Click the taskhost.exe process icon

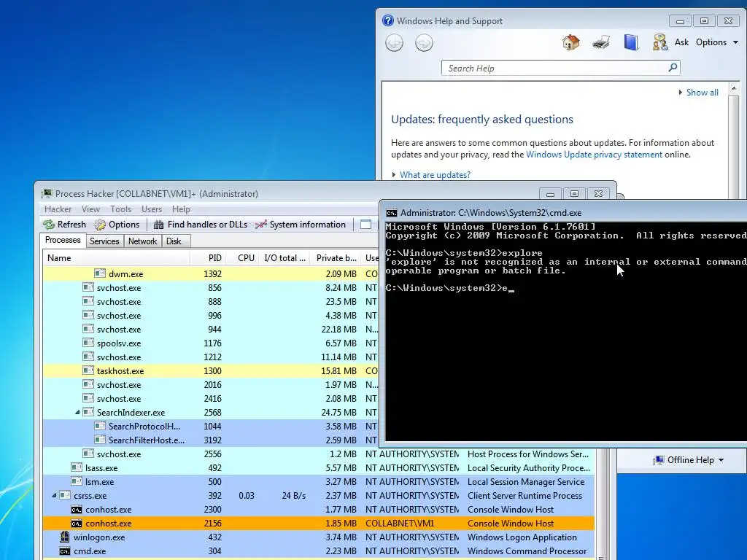[88, 370]
